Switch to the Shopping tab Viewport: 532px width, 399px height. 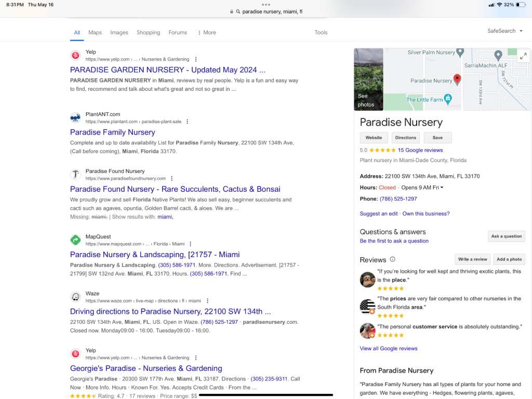148,32
